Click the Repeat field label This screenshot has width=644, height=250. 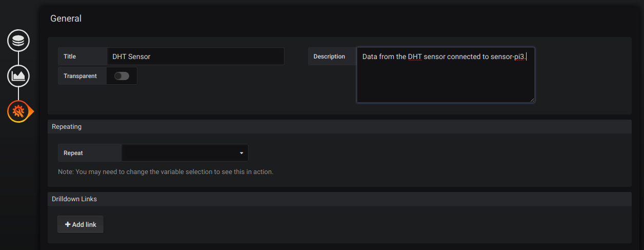73,153
